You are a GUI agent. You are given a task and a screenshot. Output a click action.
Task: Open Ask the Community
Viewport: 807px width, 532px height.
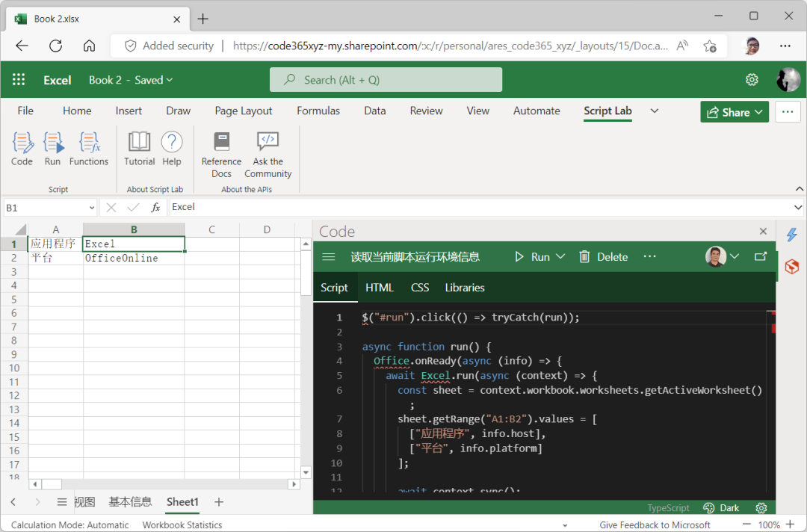pyautogui.click(x=268, y=155)
